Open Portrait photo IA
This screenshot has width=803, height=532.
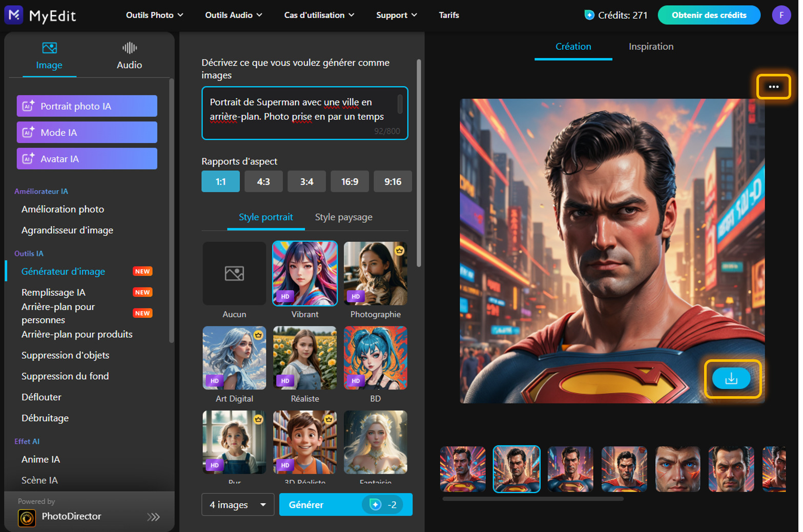(87, 106)
